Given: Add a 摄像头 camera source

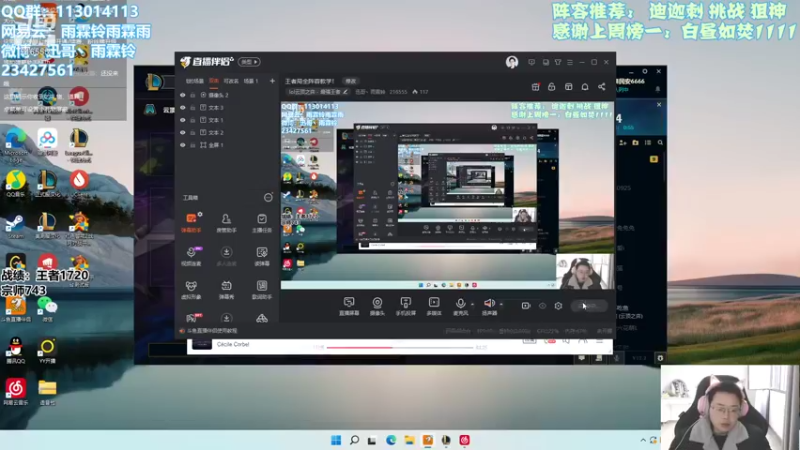Looking at the screenshot, I should pyautogui.click(x=377, y=306).
